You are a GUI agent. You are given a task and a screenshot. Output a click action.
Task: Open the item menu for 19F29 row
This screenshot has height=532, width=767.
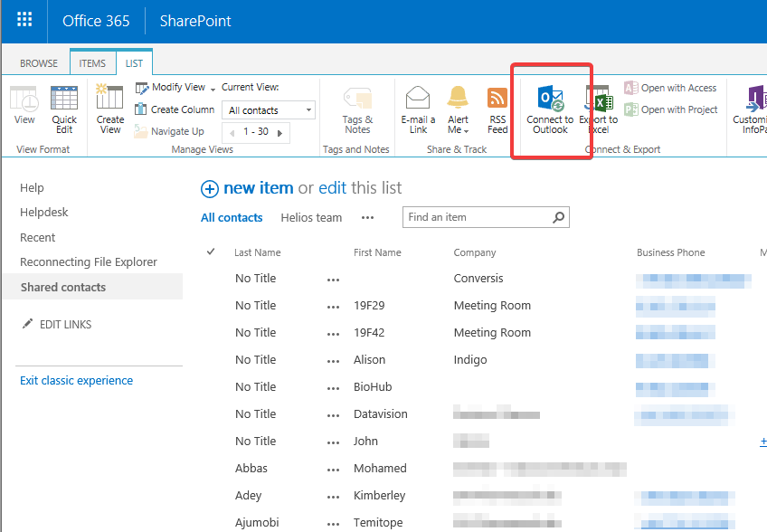333,307
